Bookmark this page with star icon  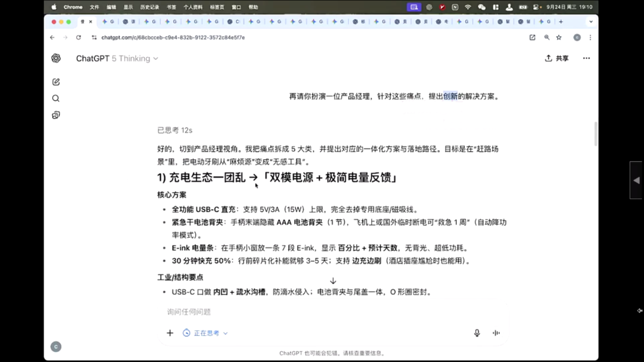pos(559,37)
